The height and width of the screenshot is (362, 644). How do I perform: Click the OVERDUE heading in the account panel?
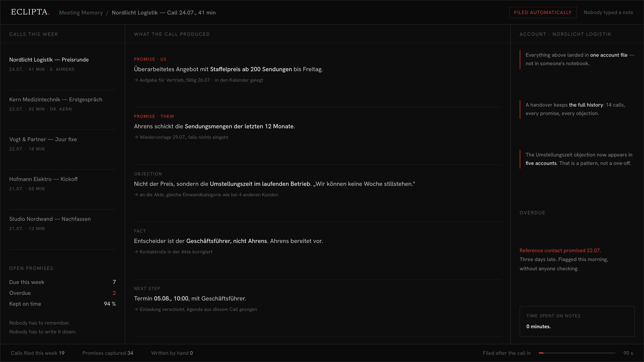(532, 213)
